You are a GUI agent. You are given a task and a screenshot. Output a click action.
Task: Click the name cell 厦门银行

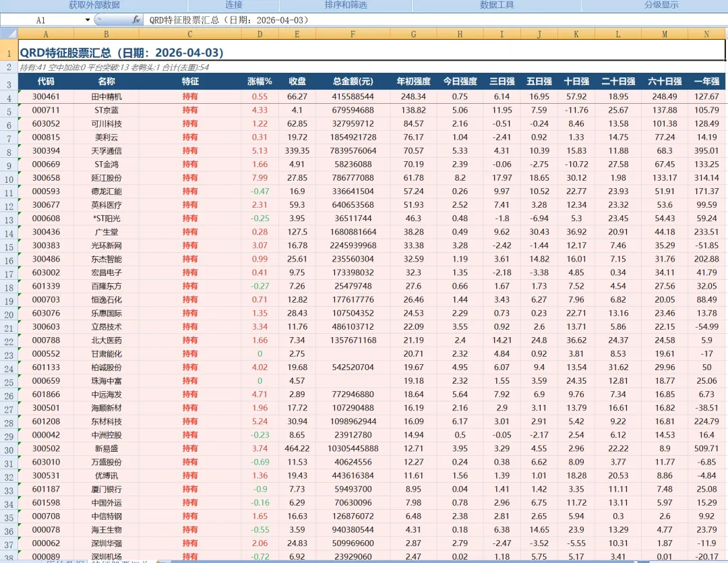pyautogui.click(x=107, y=489)
